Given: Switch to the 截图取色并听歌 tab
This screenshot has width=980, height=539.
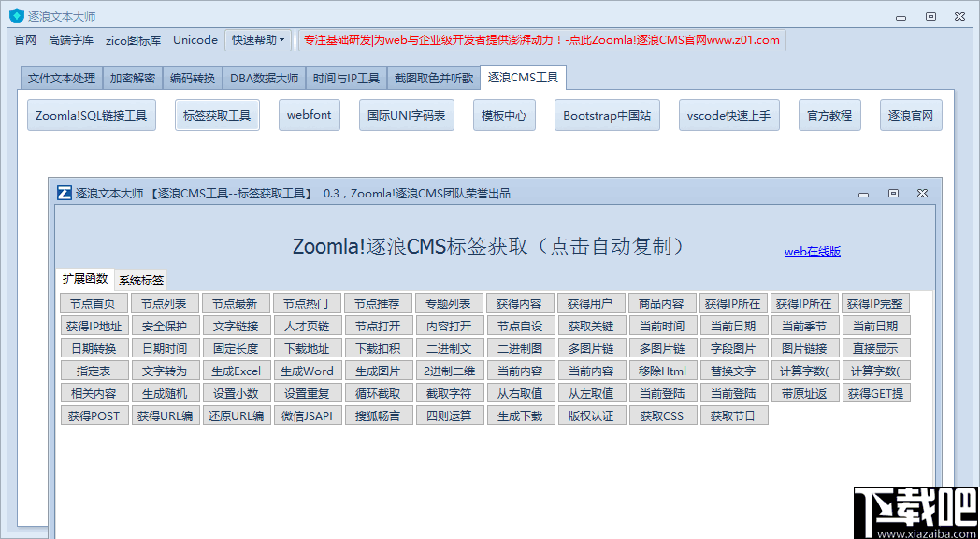Looking at the screenshot, I should click(434, 79).
